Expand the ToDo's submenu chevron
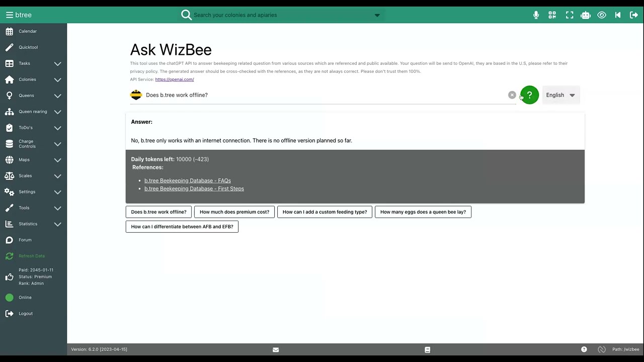The image size is (644, 362). [58, 128]
